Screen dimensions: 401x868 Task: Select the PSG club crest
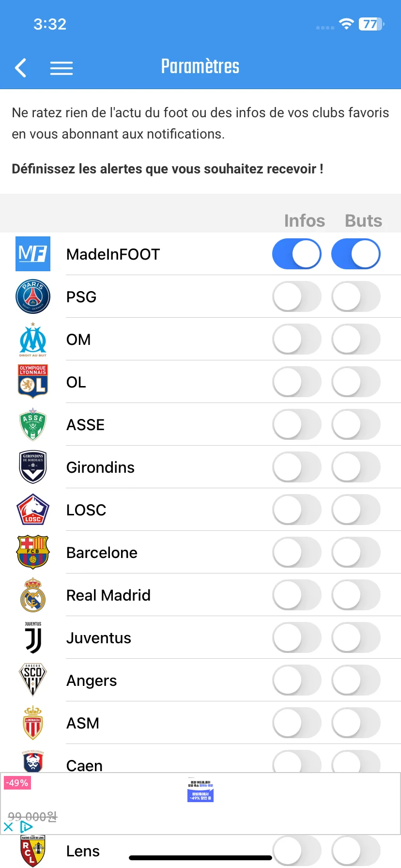coord(33,296)
